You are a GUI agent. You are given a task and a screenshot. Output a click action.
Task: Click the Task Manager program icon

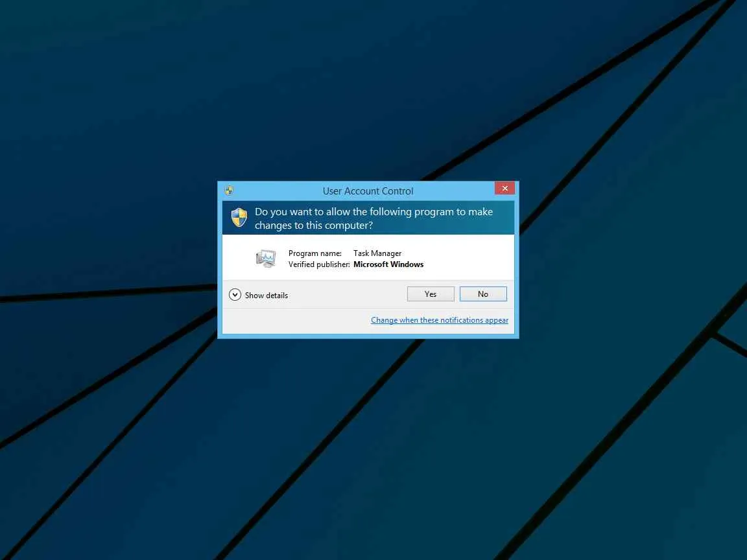[266, 259]
